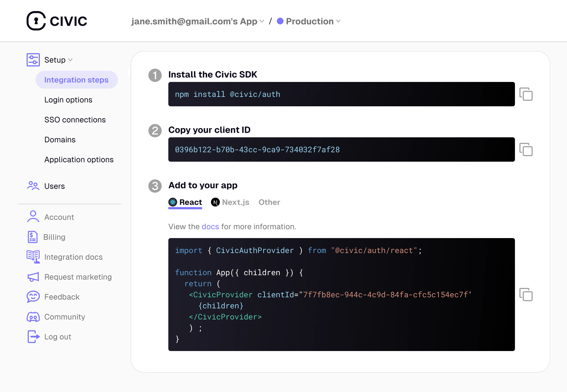Switch to the Next.js tab
567x392 pixels.
click(230, 202)
